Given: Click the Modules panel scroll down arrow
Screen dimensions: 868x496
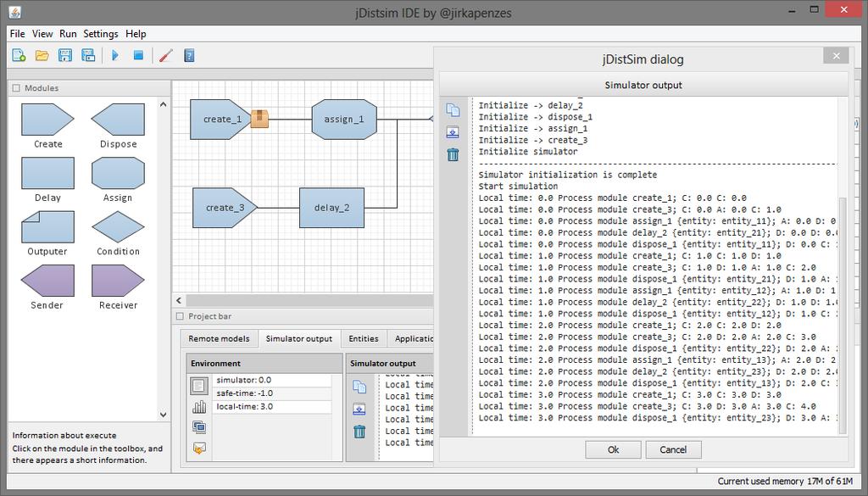Looking at the screenshot, I should [x=163, y=414].
